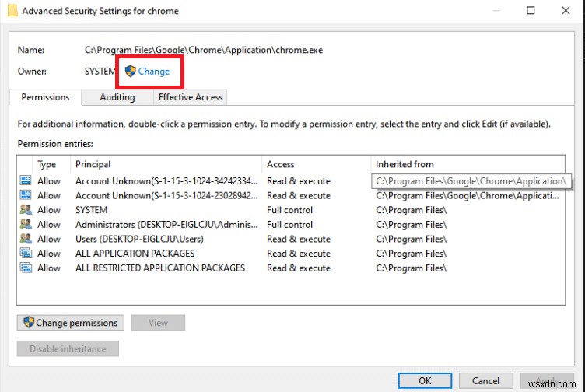Select the ALL APPLICATION PACKAGES principal

(135, 254)
